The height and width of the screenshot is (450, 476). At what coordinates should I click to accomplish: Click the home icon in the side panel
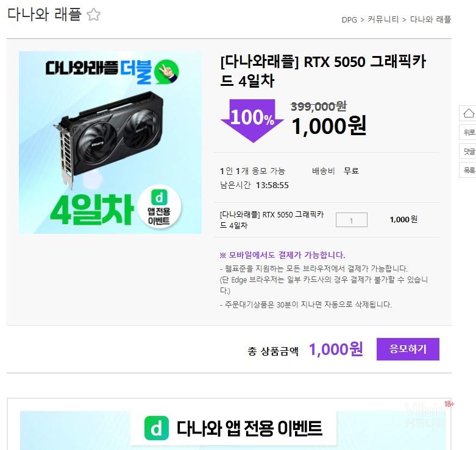[x=469, y=113]
